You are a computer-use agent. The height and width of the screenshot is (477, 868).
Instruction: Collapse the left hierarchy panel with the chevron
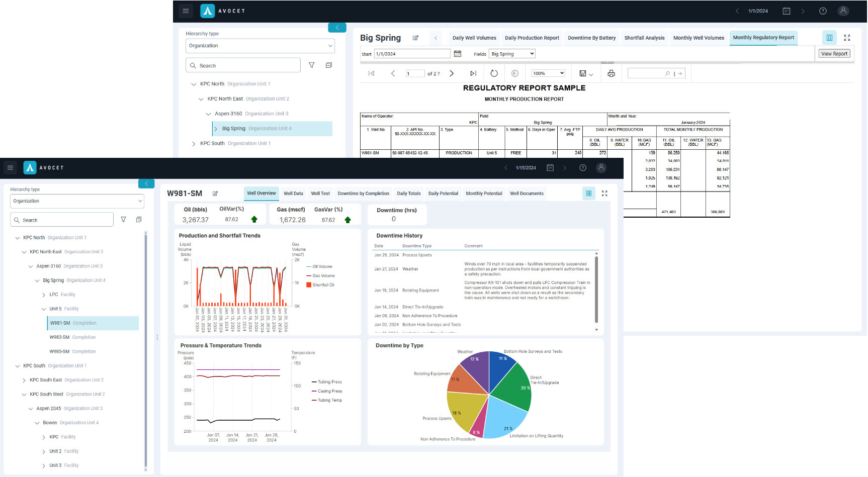pos(337,28)
